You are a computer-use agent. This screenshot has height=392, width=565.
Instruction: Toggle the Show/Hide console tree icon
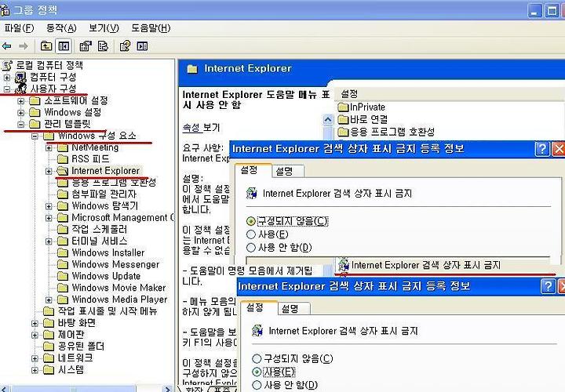click(64, 46)
